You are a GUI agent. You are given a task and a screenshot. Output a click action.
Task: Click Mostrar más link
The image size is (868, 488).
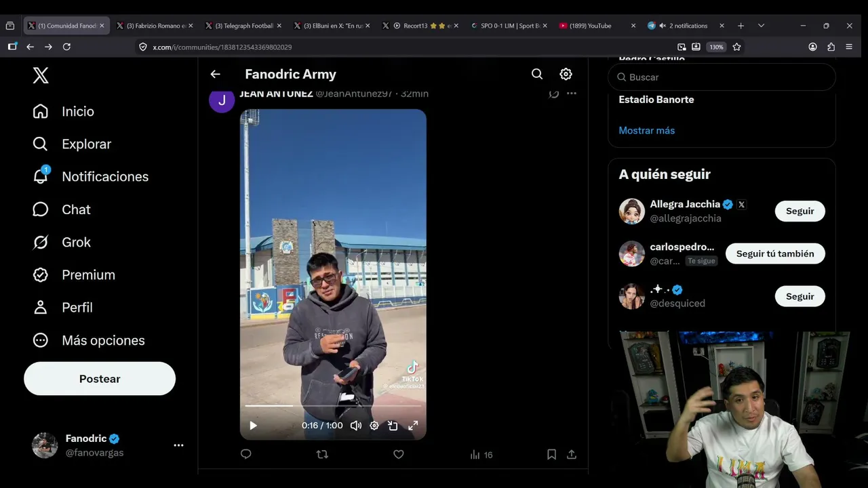click(x=647, y=130)
